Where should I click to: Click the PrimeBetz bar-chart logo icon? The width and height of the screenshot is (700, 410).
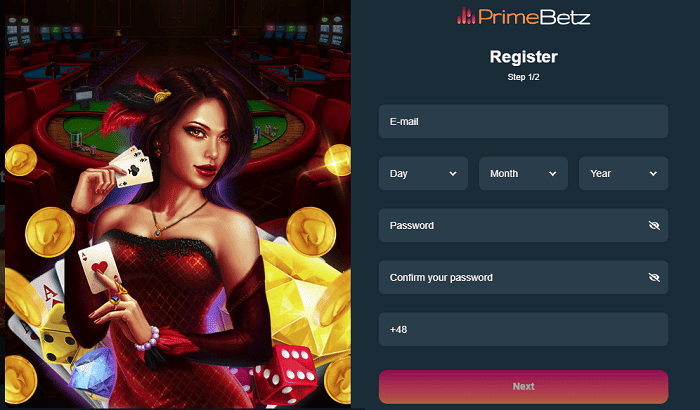[466, 16]
